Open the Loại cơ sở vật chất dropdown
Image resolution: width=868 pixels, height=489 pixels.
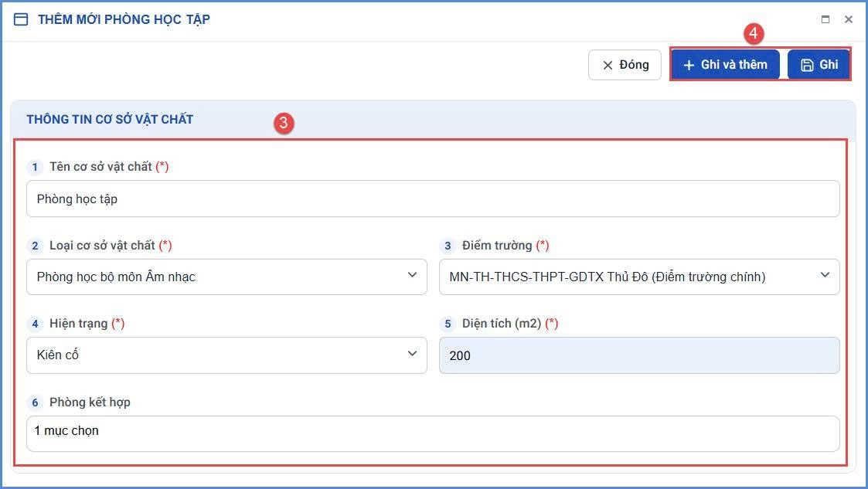pyautogui.click(x=227, y=277)
